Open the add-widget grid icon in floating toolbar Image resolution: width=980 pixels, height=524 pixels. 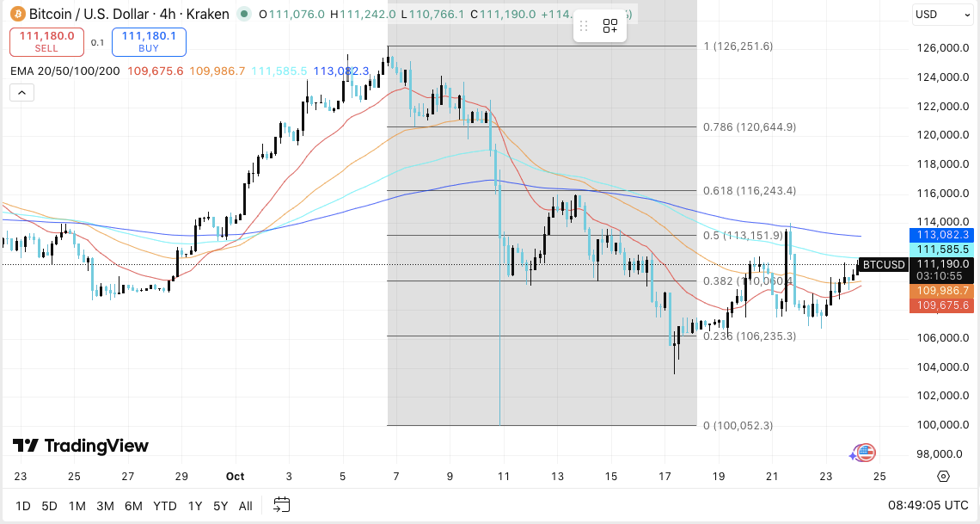tap(610, 26)
